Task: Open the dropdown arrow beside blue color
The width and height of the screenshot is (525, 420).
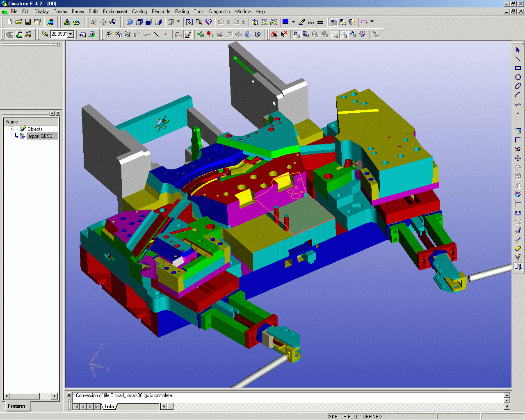Action: coord(293,22)
